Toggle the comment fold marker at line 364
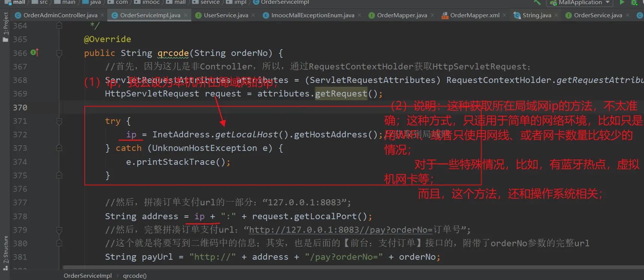The image size is (644, 280). pos(59,26)
